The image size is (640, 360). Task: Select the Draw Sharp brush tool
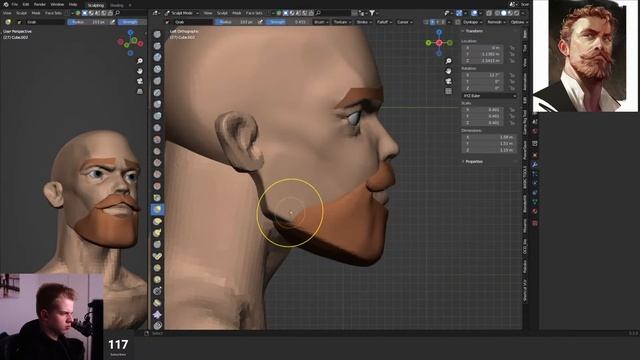point(157,46)
